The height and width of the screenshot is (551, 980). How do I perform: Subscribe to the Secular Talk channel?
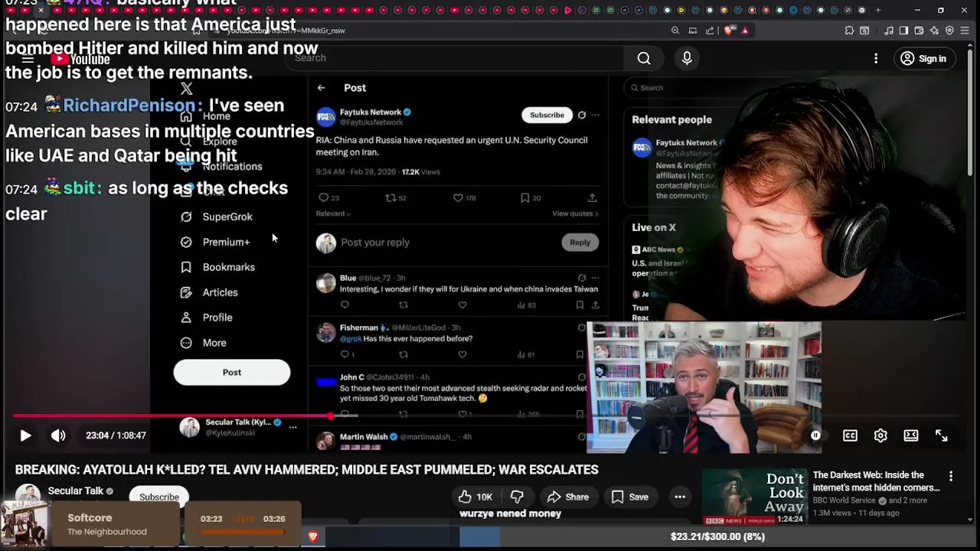pyautogui.click(x=159, y=497)
